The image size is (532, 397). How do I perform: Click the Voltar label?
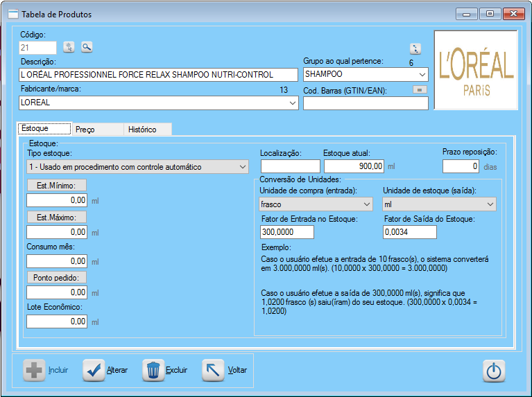pos(237,370)
